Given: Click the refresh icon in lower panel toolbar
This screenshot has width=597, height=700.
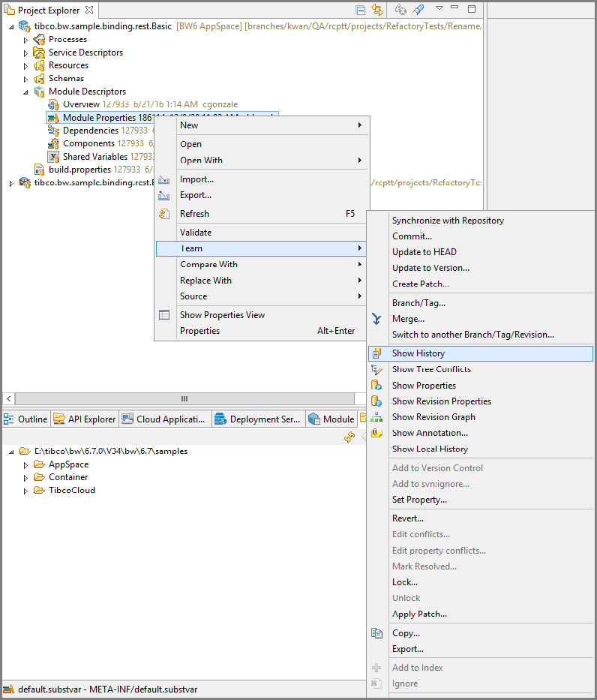Looking at the screenshot, I should coord(349,437).
